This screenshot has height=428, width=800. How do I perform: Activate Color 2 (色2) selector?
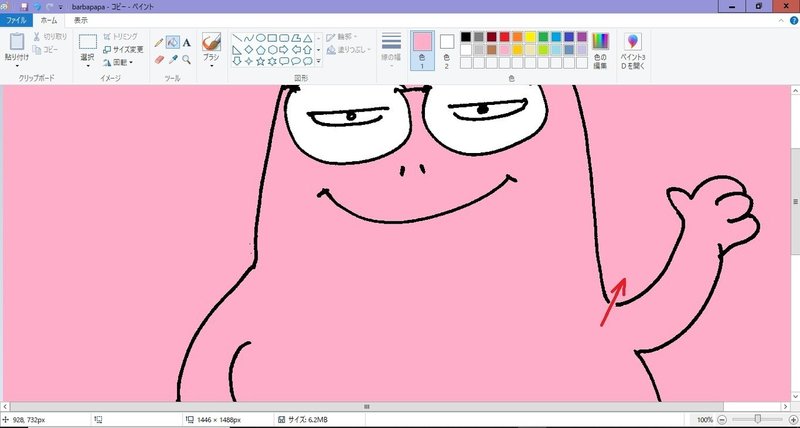[447, 50]
